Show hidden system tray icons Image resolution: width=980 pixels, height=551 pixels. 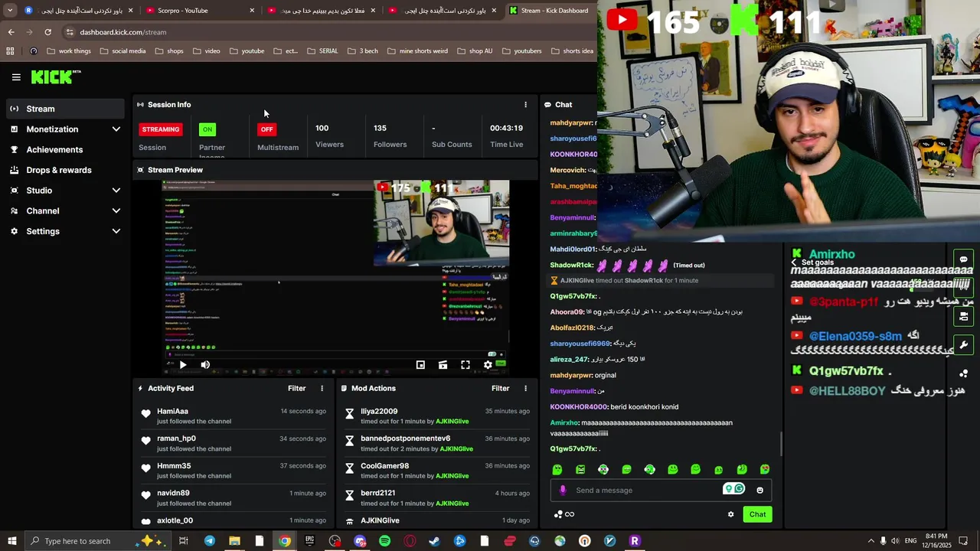point(871,541)
